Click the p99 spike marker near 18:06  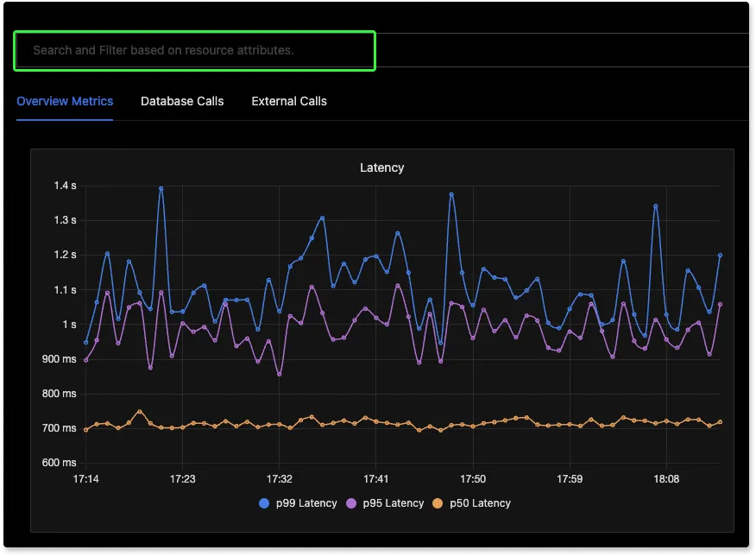[x=654, y=205]
